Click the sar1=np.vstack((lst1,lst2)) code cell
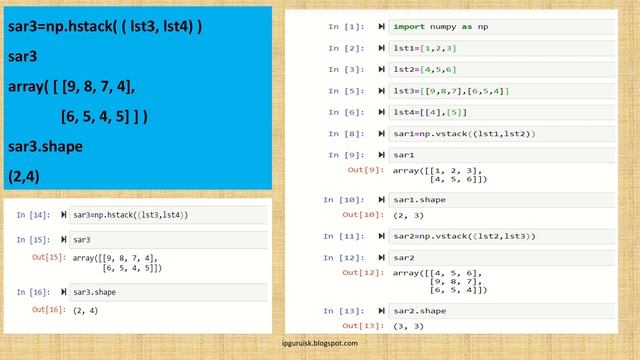640x360 pixels. click(x=502, y=134)
